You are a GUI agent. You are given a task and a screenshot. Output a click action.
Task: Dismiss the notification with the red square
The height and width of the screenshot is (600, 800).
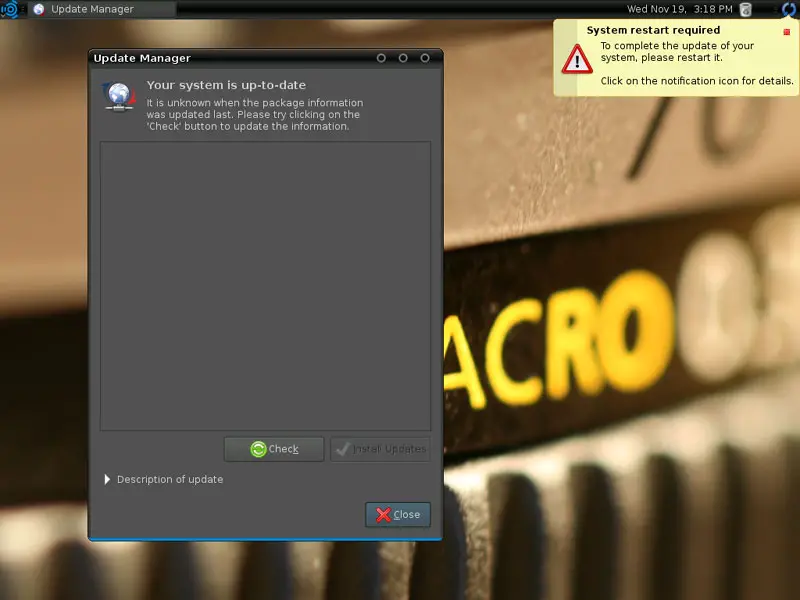(x=786, y=32)
